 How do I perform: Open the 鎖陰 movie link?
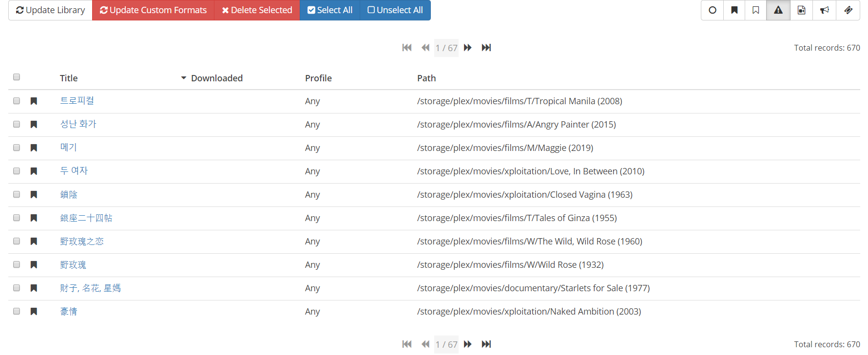(69, 195)
